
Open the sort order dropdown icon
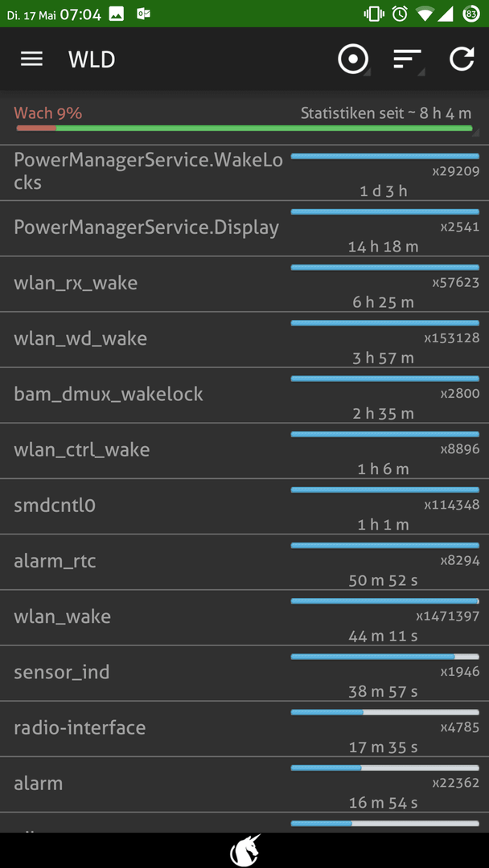click(408, 59)
